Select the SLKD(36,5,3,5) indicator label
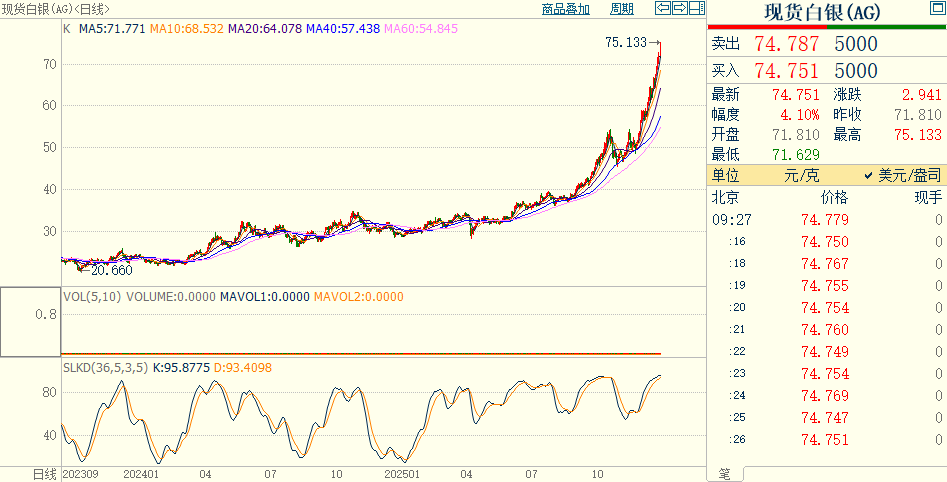Image resolution: width=947 pixels, height=482 pixels. pyautogui.click(x=105, y=368)
